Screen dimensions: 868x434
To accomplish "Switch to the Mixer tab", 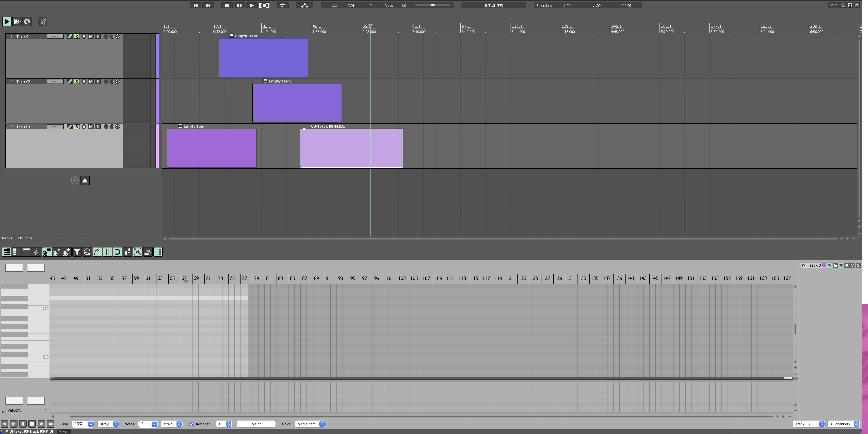I will coord(63,431).
